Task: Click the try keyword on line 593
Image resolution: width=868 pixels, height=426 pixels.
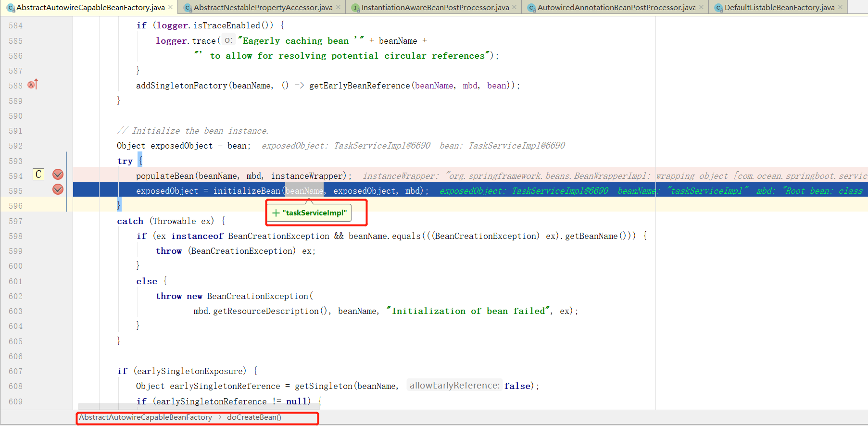Action: pyautogui.click(x=125, y=161)
